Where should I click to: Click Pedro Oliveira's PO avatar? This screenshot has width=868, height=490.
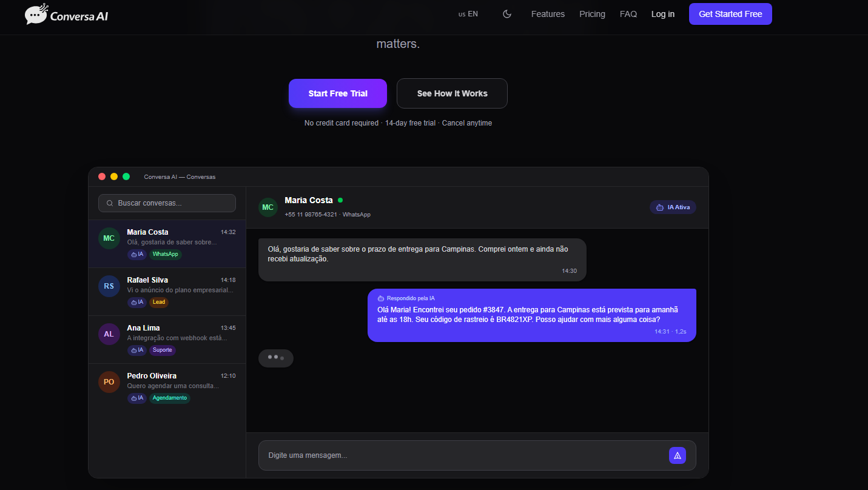[x=109, y=382]
